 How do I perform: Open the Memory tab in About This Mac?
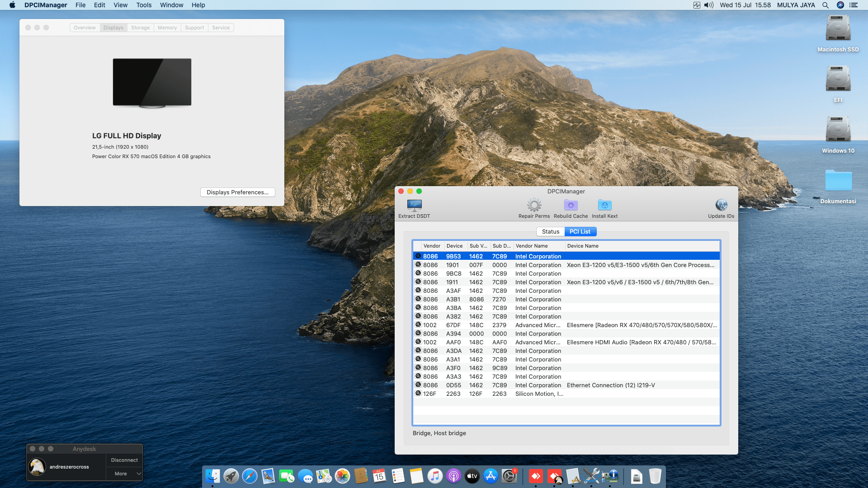tap(167, 28)
